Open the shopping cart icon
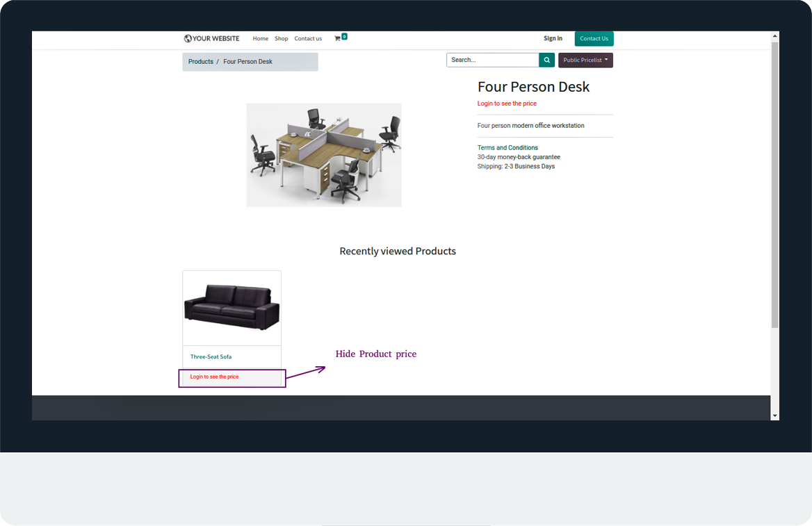 (x=338, y=38)
